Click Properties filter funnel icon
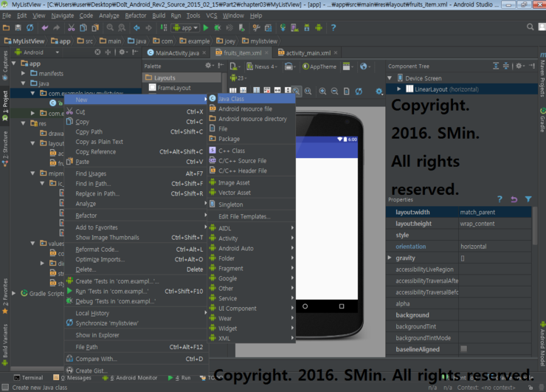 tap(528, 199)
